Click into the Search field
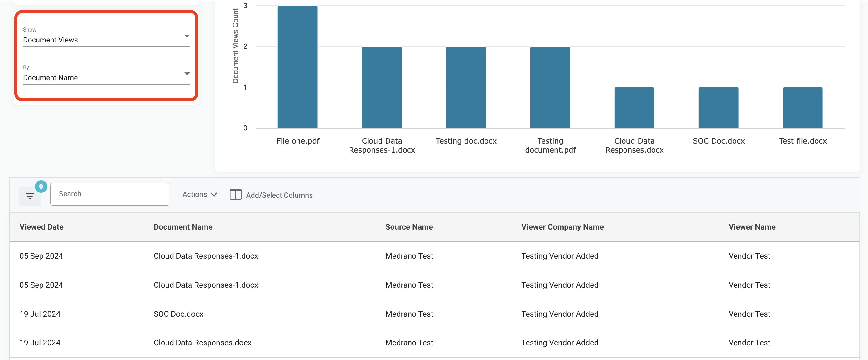 tap(109, 194)
